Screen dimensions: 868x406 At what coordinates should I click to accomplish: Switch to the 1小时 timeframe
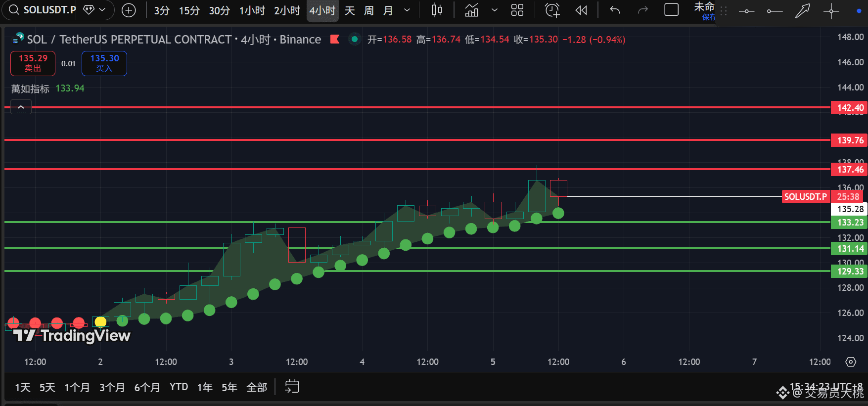(252, 10)
